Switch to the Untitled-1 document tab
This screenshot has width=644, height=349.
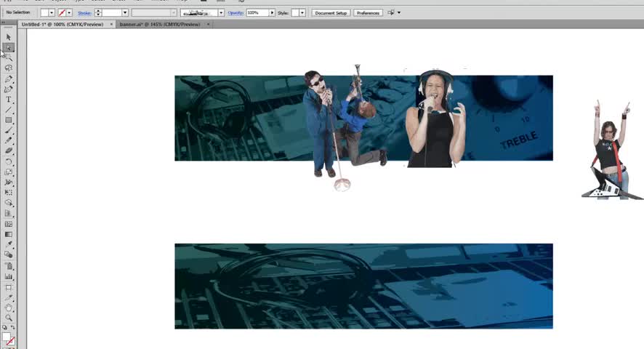63,25
